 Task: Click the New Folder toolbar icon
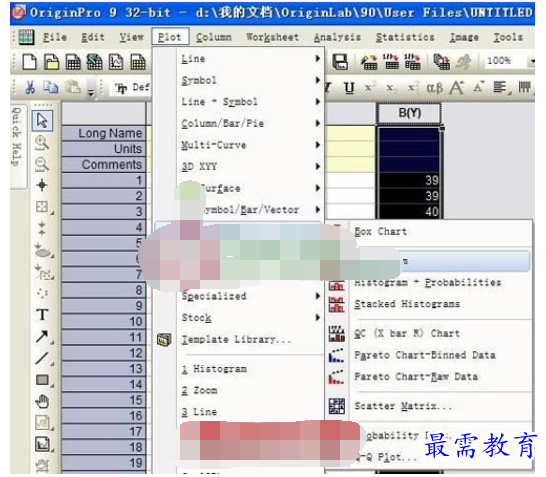tap(51, 62)
